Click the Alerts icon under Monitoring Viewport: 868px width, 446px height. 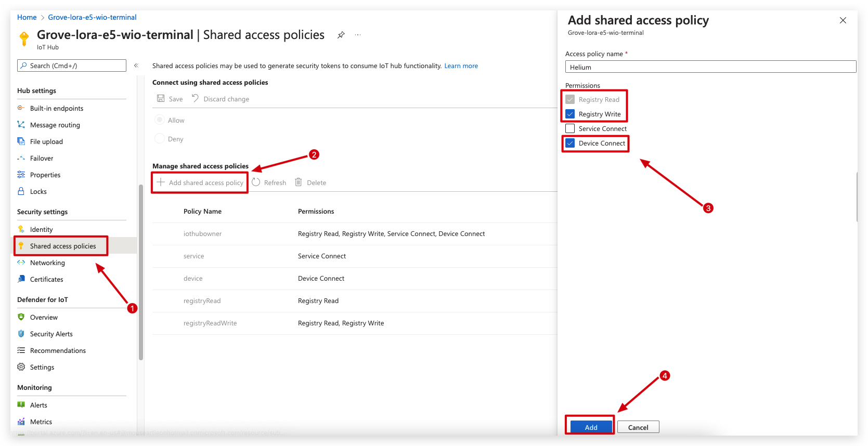pyautogui.click(x=21, y=405)
